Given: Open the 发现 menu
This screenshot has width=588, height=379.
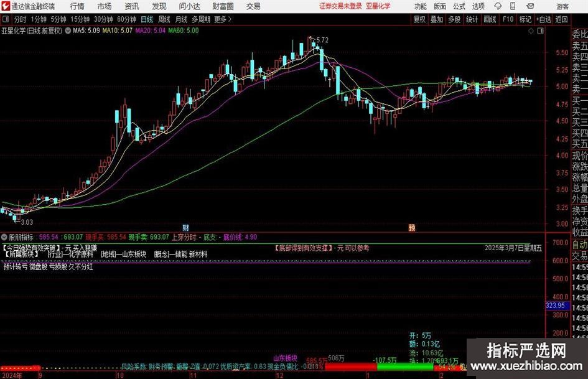Looking at the screenshot, I should [x=159, y=6].
